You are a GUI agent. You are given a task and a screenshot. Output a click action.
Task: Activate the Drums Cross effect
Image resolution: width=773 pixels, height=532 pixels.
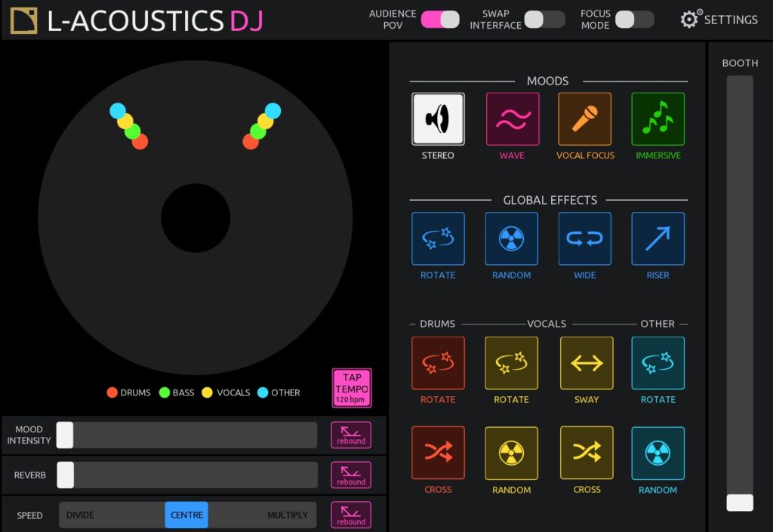coord(438,453)
